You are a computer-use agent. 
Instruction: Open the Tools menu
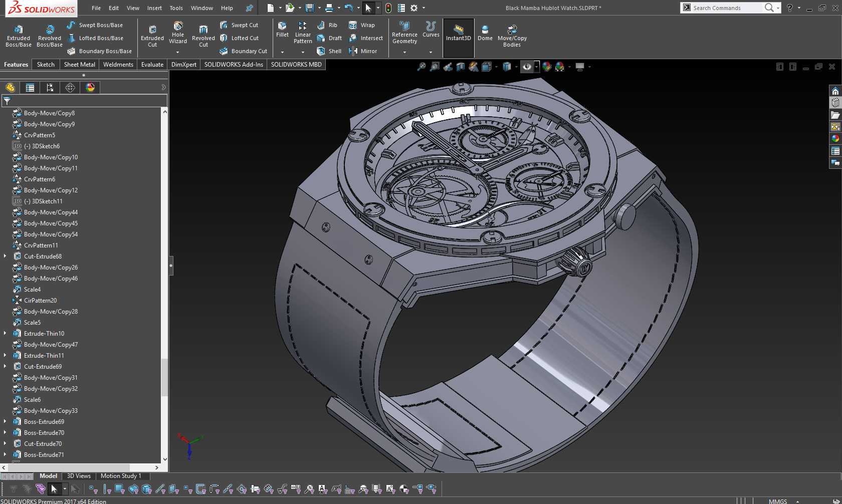pyautogui.click(x=176, y=8)
